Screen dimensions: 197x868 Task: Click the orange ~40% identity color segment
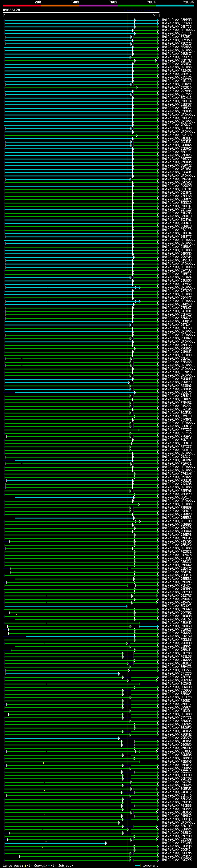tap(60, 6)
